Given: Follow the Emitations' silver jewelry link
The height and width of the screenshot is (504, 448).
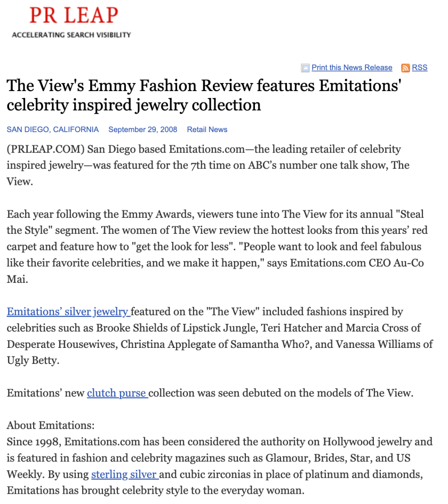Looking at the screenshot, I should (x=68, y=312).
